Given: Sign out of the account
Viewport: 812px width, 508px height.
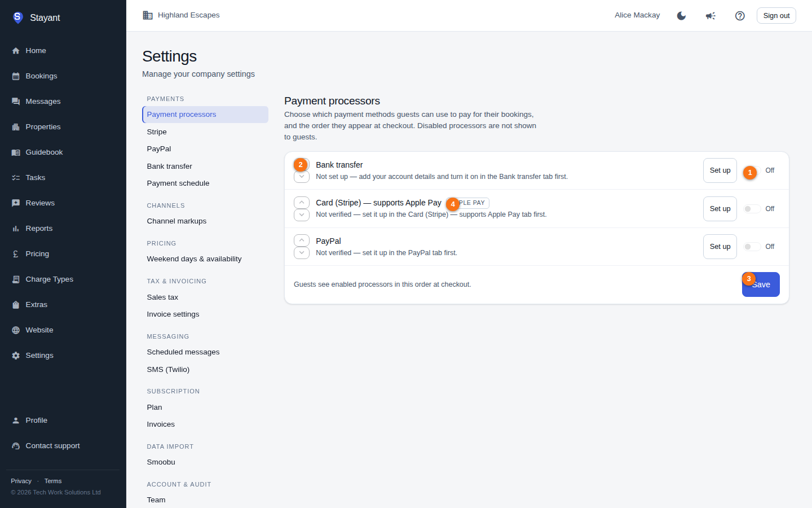Looking at the screenshot, I should (x=776, y=16).
